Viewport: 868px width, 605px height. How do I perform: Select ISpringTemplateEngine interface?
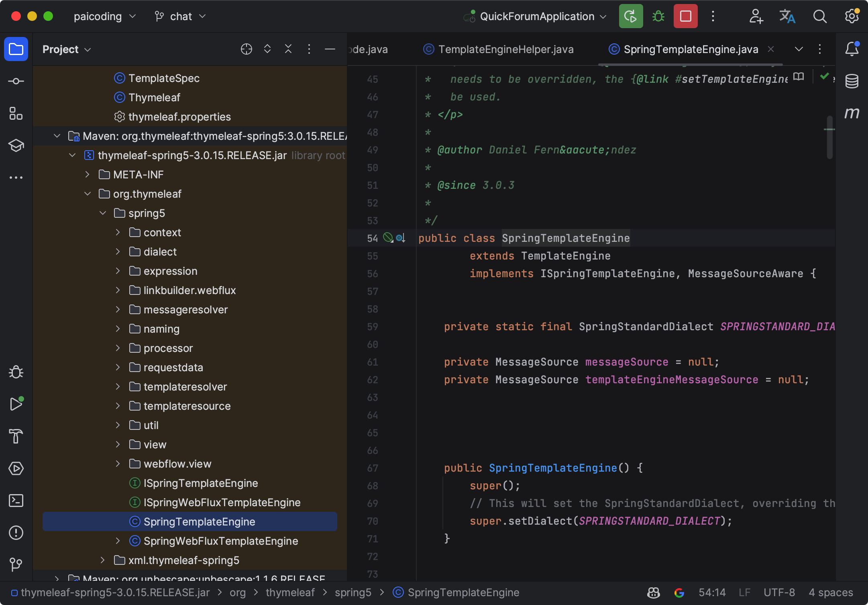tap(201, 483)
